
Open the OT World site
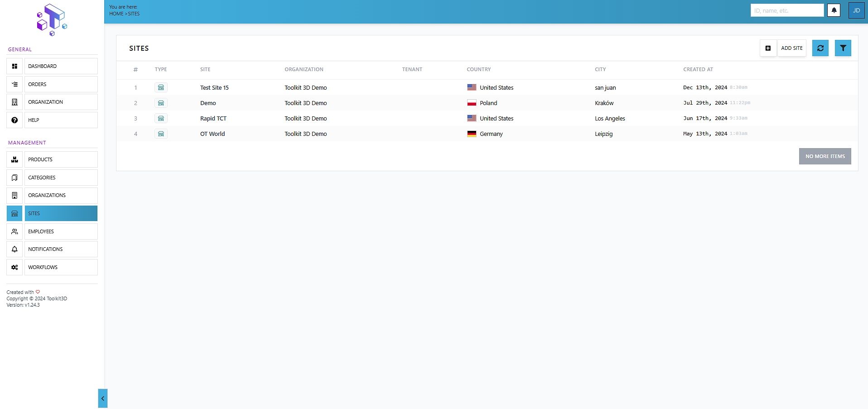coord(212,134)
